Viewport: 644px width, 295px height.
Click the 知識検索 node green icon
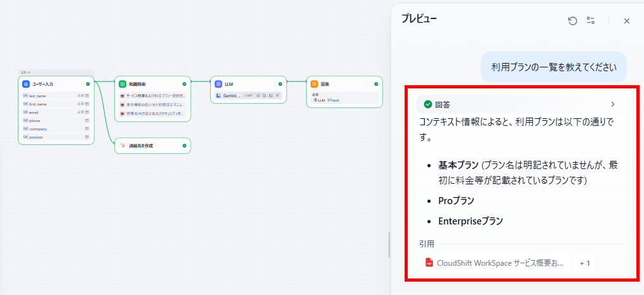point(122,84)
